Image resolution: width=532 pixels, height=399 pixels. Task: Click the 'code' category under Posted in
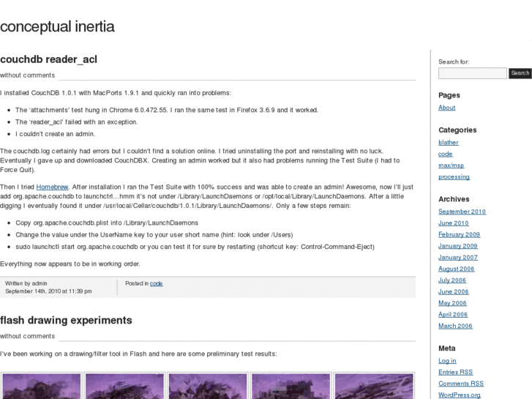(156, 283)
